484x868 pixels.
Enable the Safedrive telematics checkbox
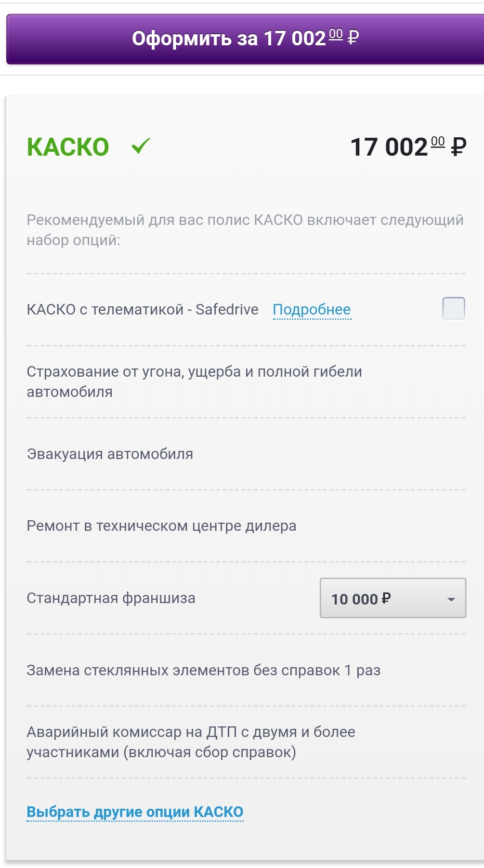(x=453, y=308)
